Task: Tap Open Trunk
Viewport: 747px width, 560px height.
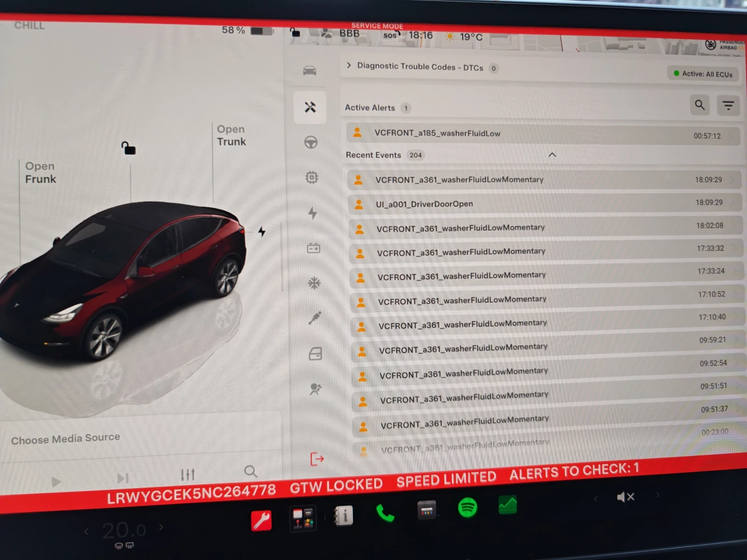Action: 232,135
